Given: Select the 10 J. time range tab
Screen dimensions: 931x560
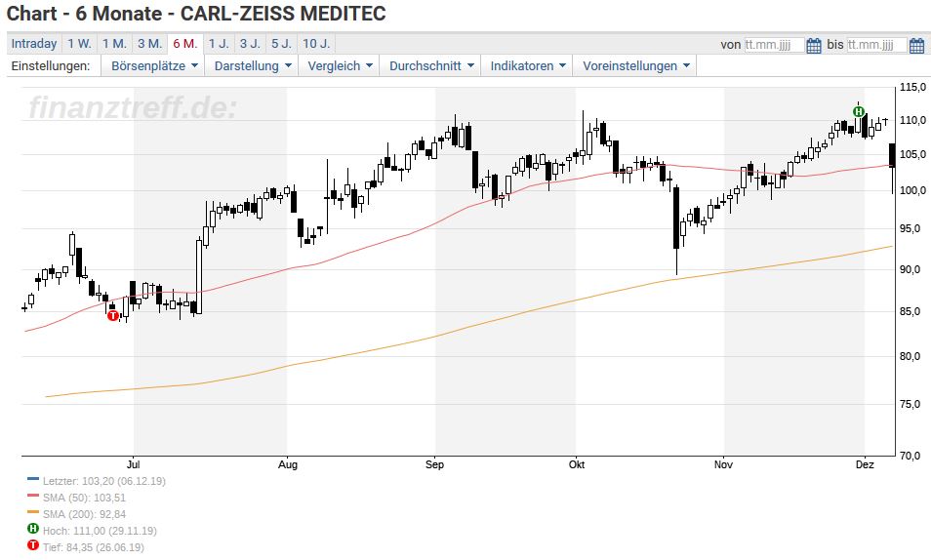Looking at the screenshot, I should [316, 44].
